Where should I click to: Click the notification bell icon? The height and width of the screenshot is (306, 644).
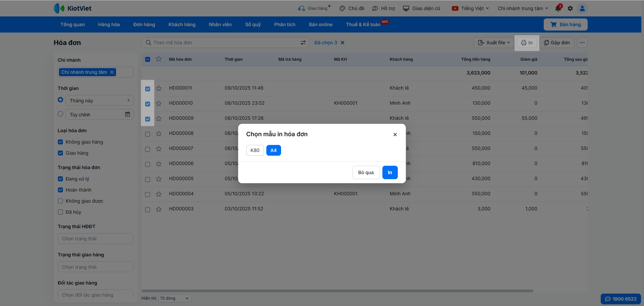click(x=558, y=8)
